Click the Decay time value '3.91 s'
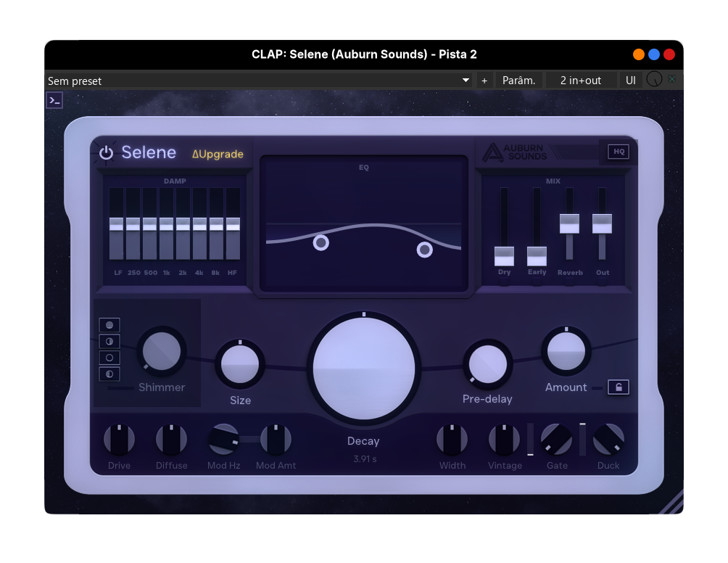This screenshot has width=728, height=563. (363, 459)
